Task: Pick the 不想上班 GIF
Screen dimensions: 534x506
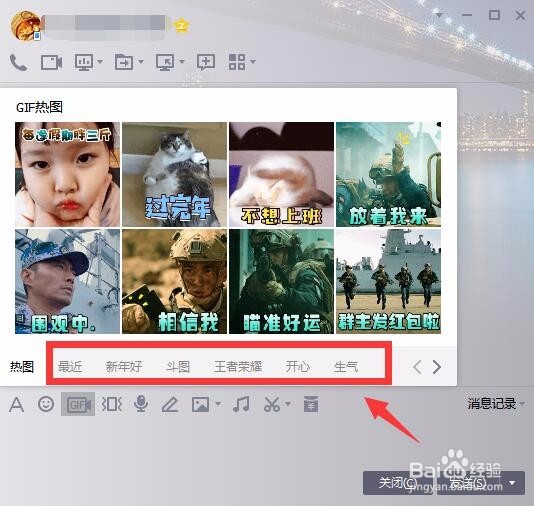Action: click(281, 175)
